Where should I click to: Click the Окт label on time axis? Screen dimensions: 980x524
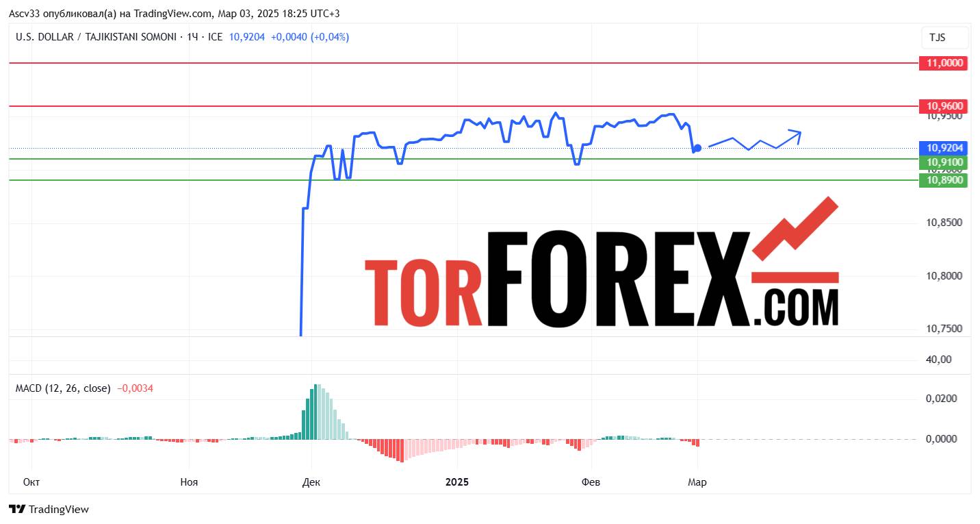coord(31,482)
